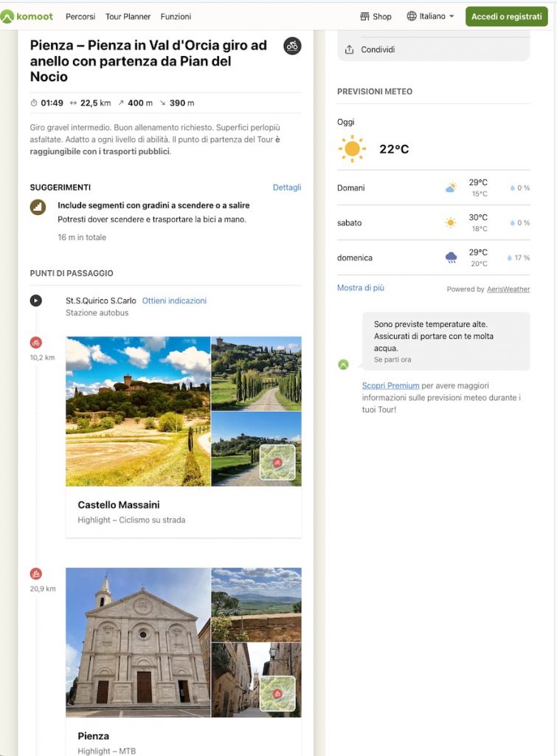Open the Percorsi menu
The height and width of the screenshot is (756, 557).
point(80,16)
